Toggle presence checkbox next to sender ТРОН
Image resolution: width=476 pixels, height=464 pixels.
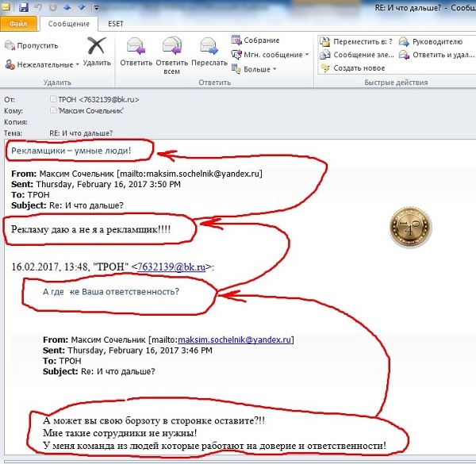[x=53, y=98]
